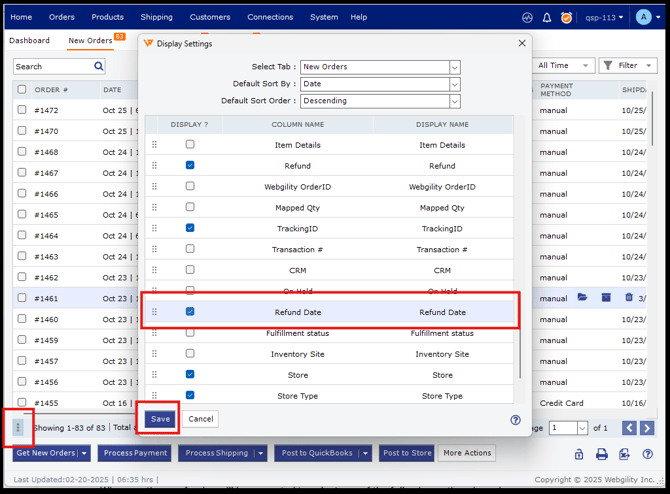Open the activity monitor icon in header

527,17
